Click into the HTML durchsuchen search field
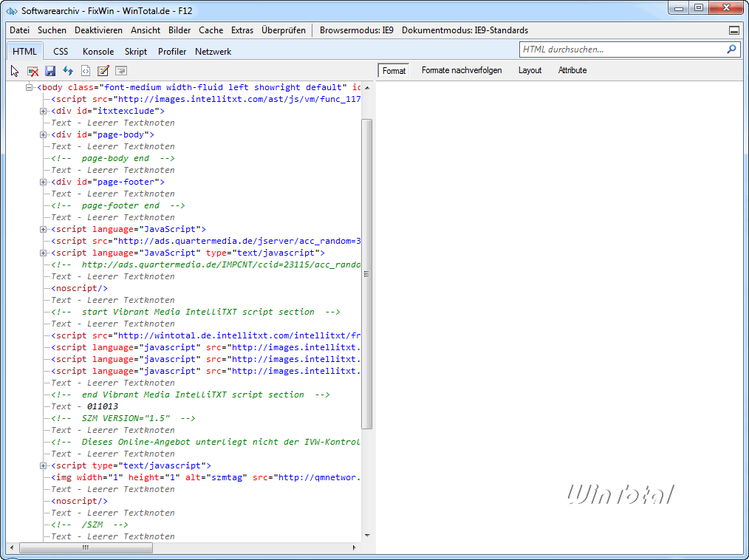 point(620,49)
